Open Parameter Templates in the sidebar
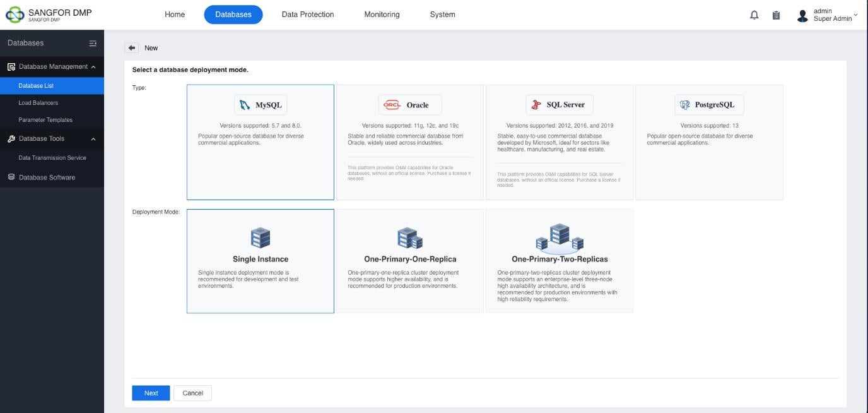 click(52, 120)
